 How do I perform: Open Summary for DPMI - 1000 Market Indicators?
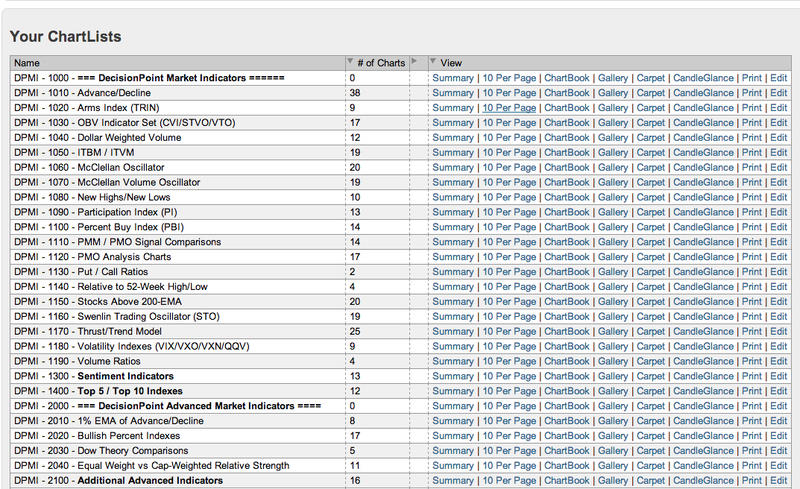pos(453,78)
